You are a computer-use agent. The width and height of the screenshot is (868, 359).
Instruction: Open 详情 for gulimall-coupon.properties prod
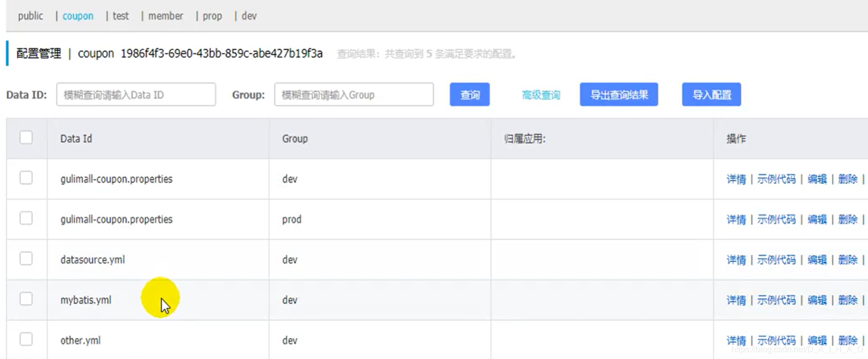pos(736,219)
